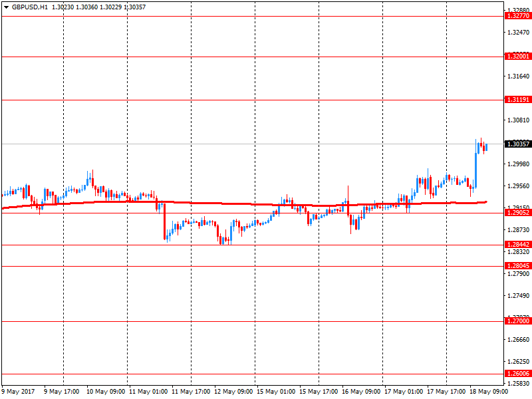Viewport: 532px width, 399px height.
Task: Click the 17 May 17:00 time label
Action: [446, 392]
